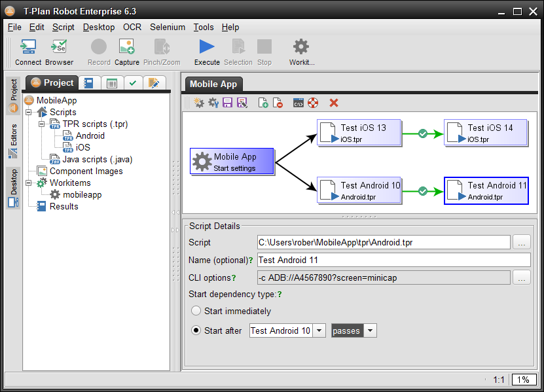The width and height of the screenshot is (544, 392).
Task: Collapse the Workitems tree node
Action: (x=29, y=183)
